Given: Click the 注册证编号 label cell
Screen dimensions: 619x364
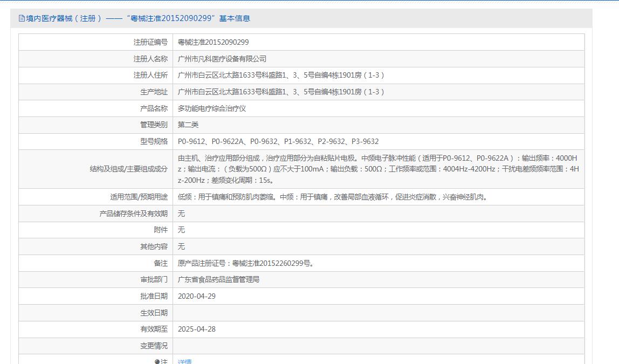Looking at the screenshot, I should coord(150,42).
